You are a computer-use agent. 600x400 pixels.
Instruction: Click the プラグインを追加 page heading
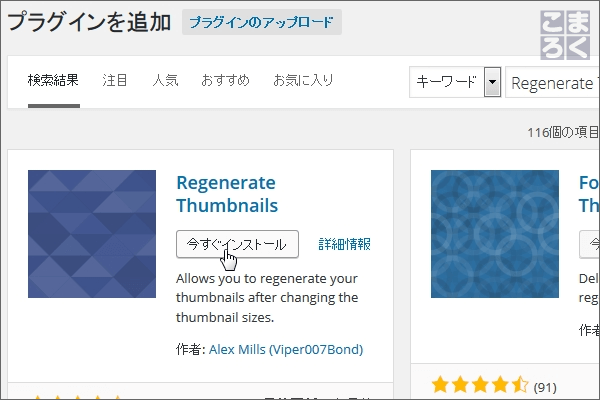click(x=89, y=22)
